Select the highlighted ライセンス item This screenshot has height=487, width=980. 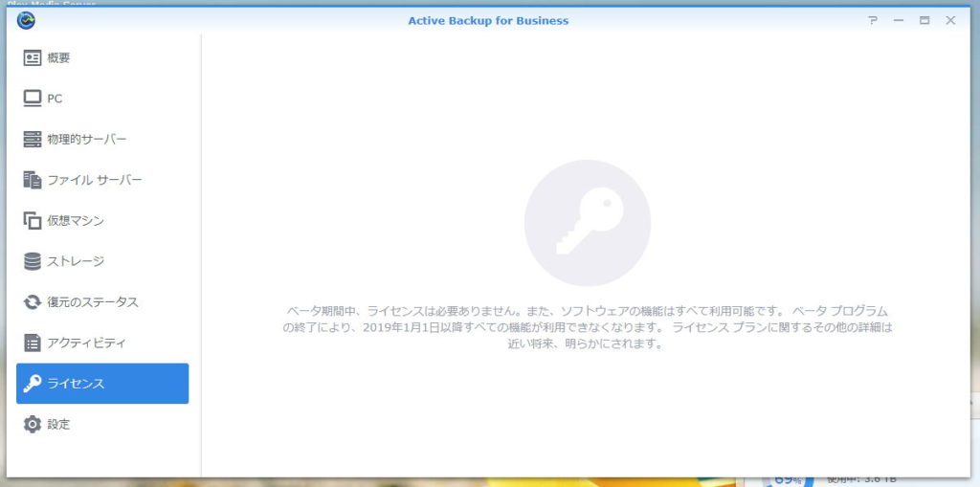coord(102,384)
